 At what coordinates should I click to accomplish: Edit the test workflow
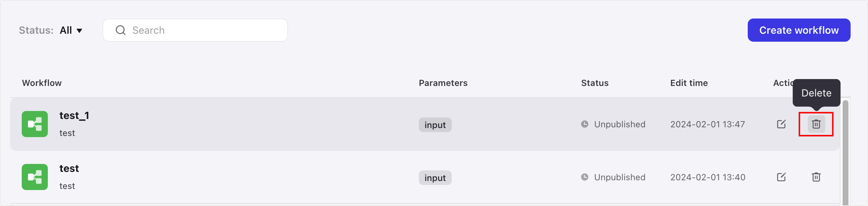coord(781,177)
